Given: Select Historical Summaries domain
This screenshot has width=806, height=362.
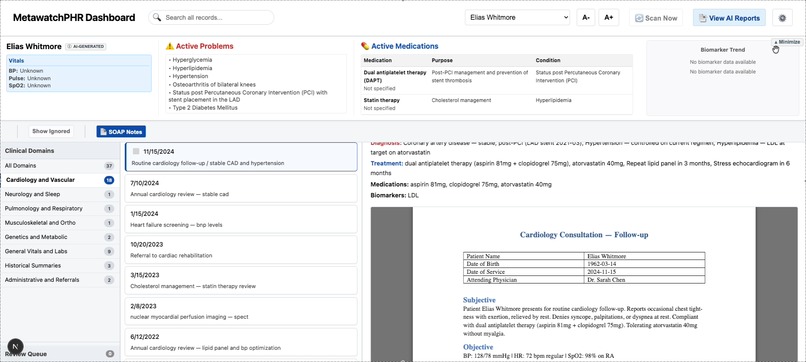Looking at the screenshot, I should [x=60, y=266].
